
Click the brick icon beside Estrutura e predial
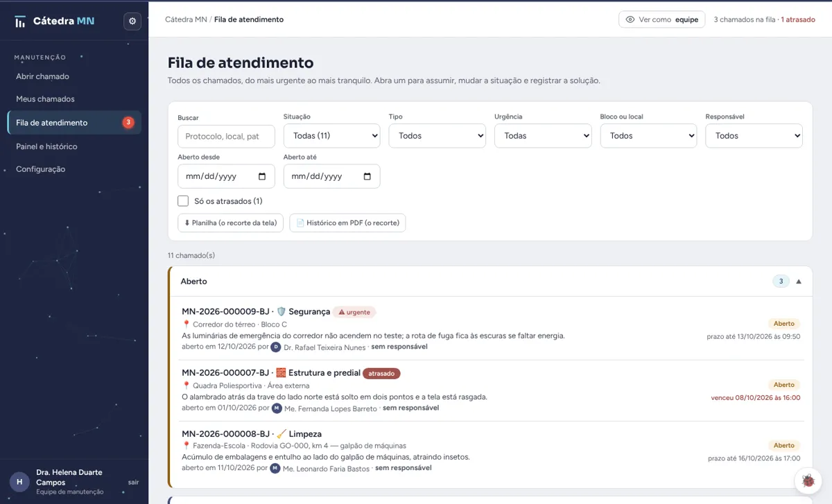click(281, 373)
